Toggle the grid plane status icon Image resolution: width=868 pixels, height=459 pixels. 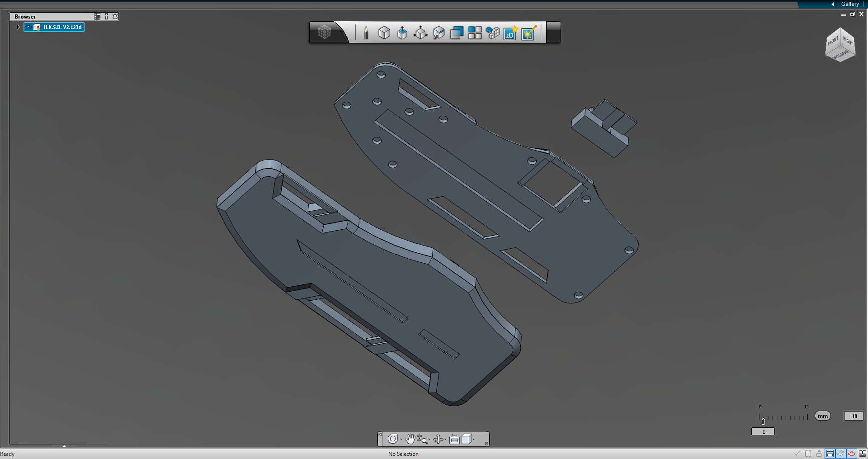click(841, 454)
